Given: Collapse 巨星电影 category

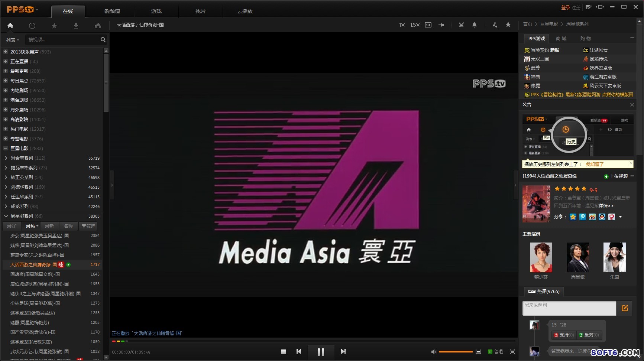Looking at the screenshot, I should (6, 148).
